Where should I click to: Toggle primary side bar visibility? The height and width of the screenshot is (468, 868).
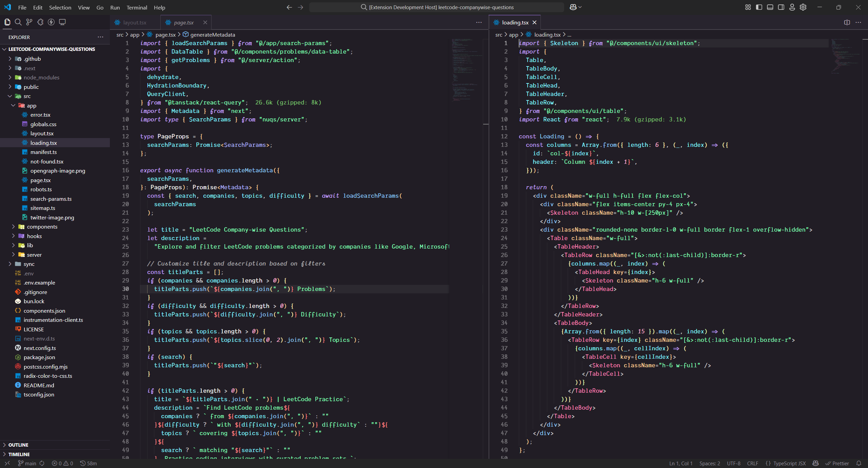759,7
